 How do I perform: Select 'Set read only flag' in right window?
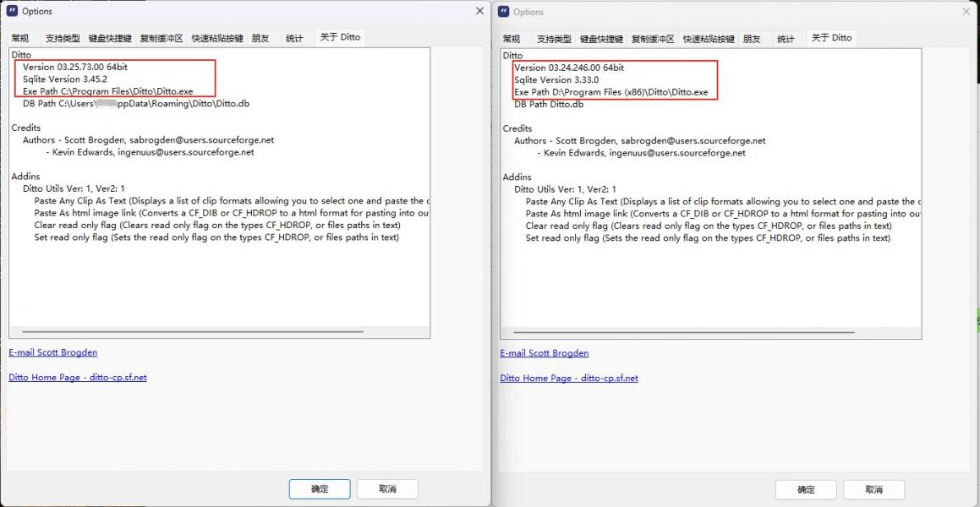pos(708,238)
